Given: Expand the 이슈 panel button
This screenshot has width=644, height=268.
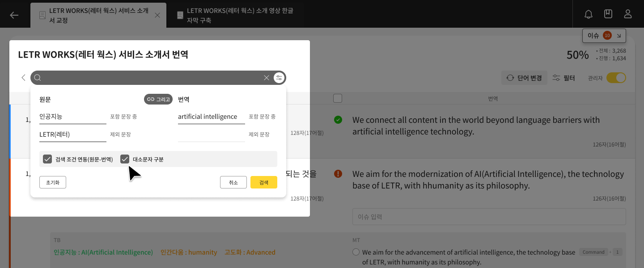Looking at the screenshot, I should click(604, 36).
